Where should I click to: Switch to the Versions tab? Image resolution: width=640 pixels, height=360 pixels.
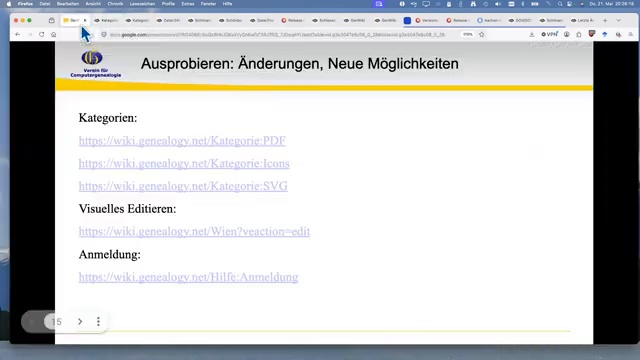coord(427,20)
